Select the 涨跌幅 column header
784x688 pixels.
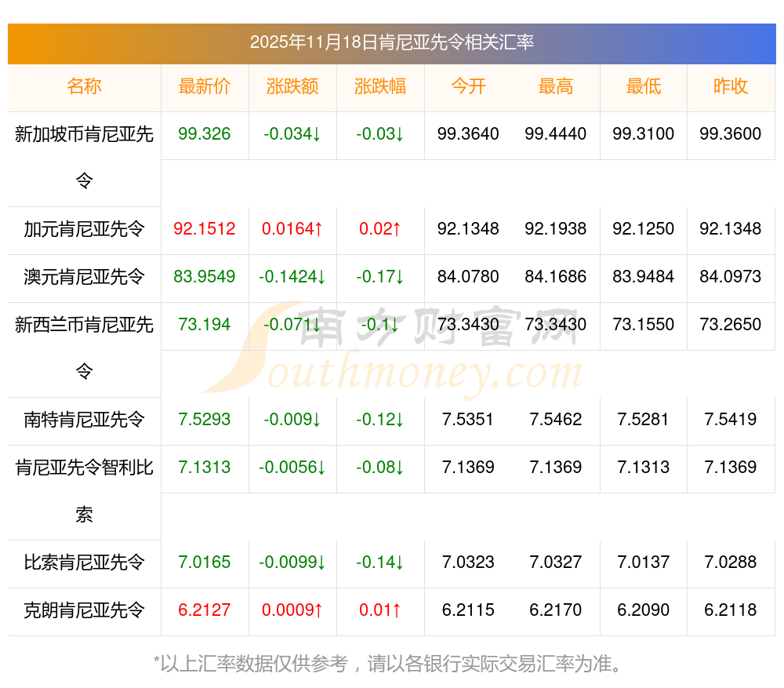click(x=380, y=86)
